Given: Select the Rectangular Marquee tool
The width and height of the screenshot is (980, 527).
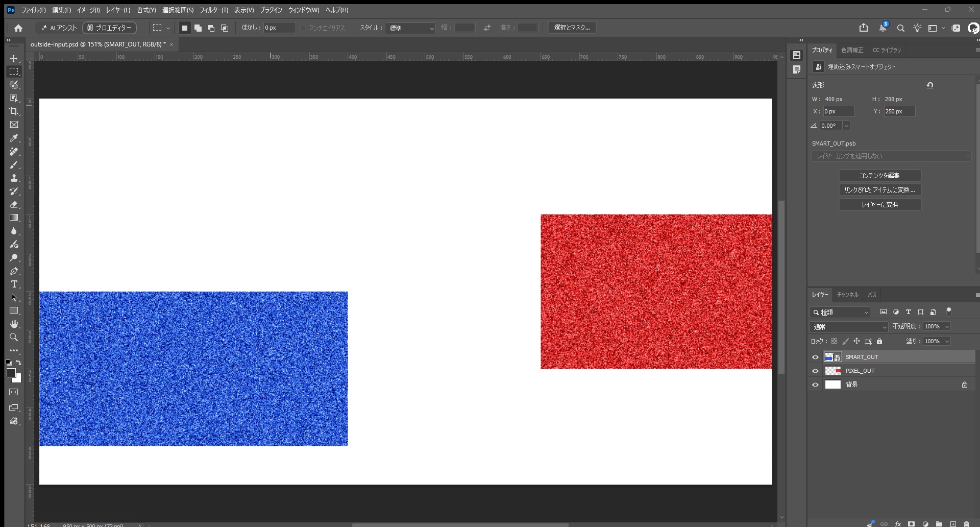Looking at the screenshot, I should point(14,71).
